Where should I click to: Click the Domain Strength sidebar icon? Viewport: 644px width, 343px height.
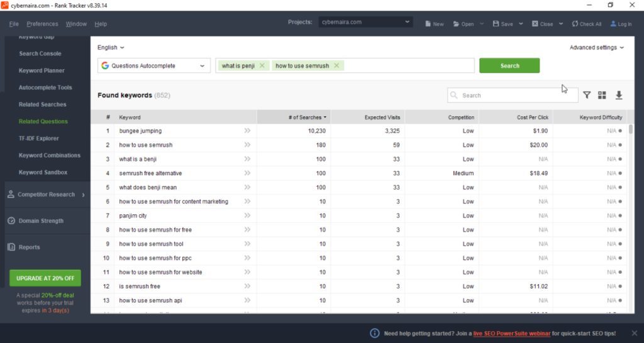(x=11, y=221)
